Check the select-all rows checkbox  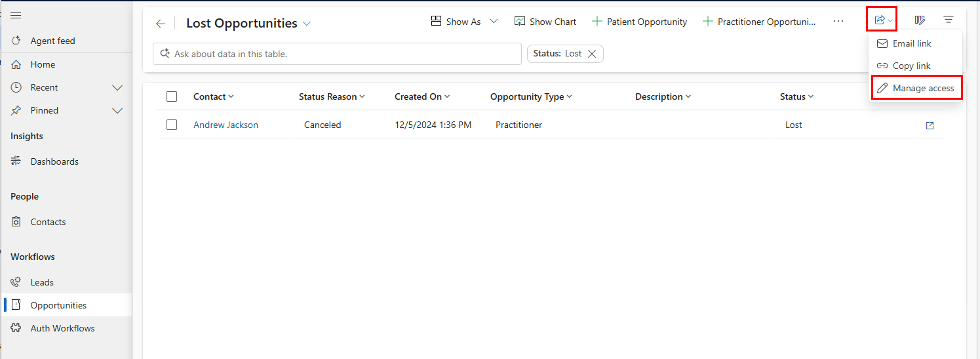[172, 96]
